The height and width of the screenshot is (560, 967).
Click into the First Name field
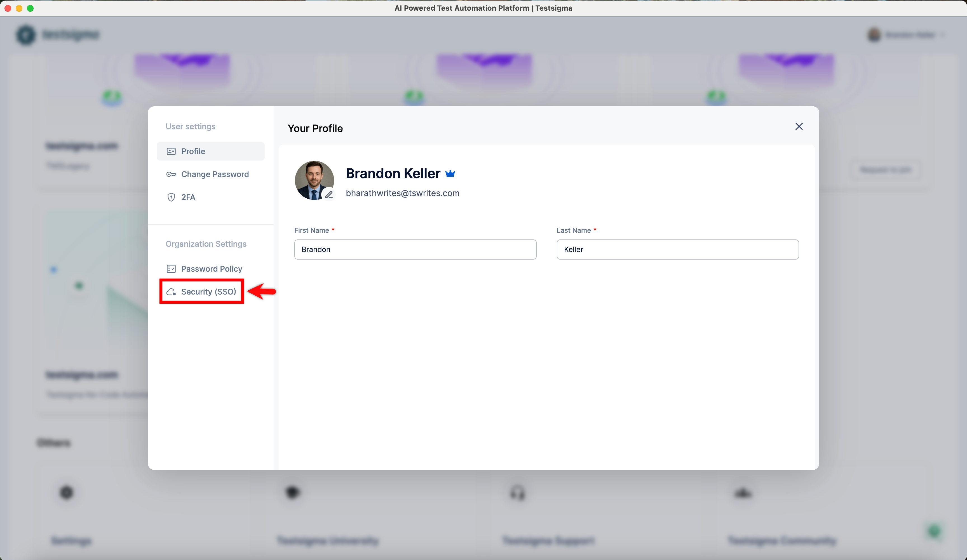point(415,249)
